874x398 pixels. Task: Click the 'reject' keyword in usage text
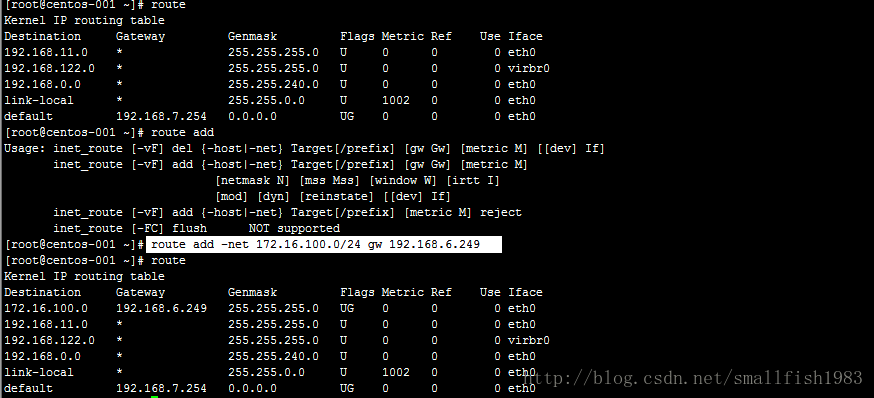501,212
